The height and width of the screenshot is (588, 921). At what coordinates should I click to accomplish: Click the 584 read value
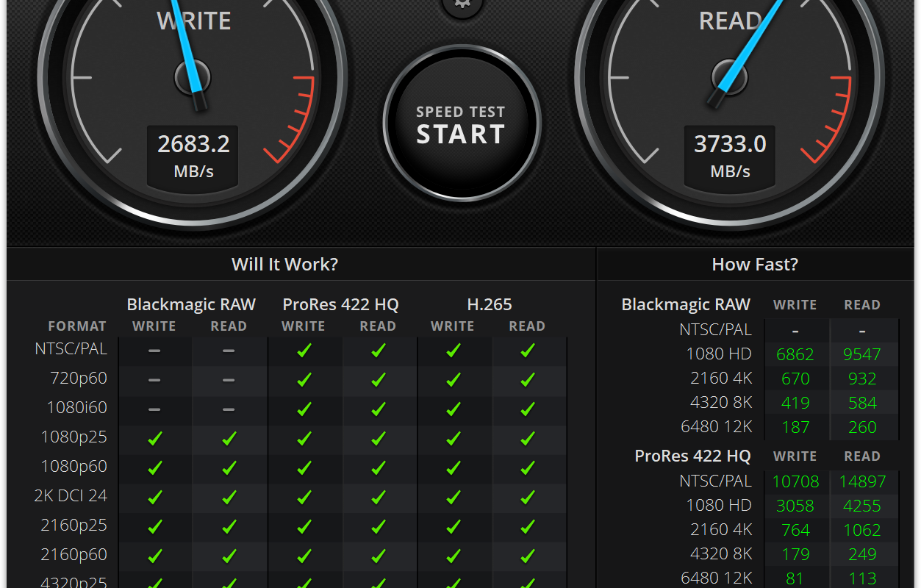coord(862,403)
